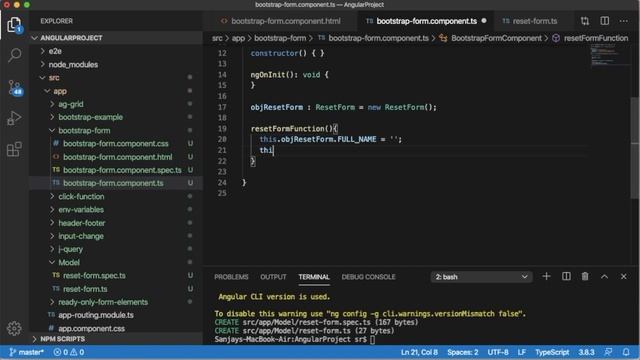Change file encoding via UTF-8

pyautogui.click(x=498, y=352)
